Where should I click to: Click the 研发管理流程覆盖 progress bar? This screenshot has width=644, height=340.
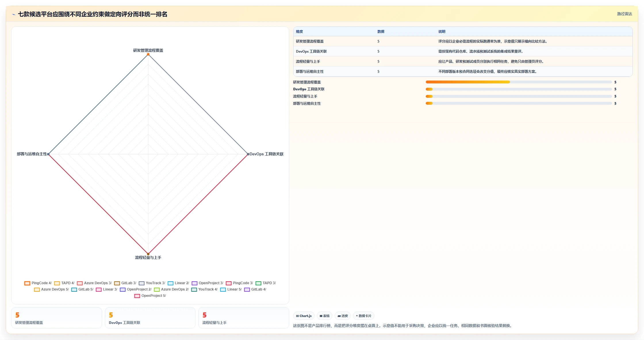click(519, 82)
